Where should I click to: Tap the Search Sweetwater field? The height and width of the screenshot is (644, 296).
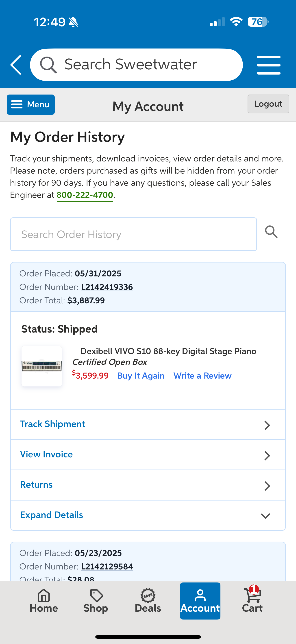(136, 65)
